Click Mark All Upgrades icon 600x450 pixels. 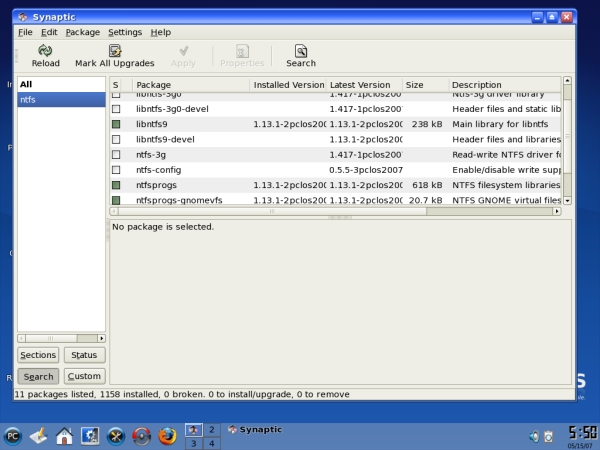[115, 51]
